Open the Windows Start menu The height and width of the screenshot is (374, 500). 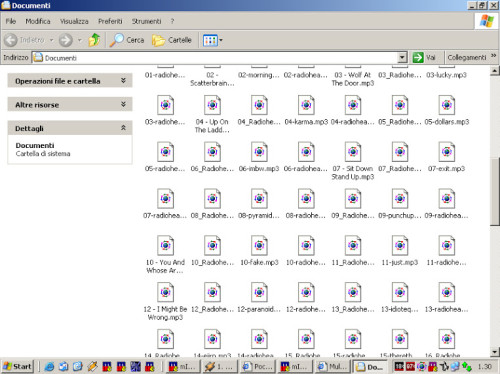18,367
